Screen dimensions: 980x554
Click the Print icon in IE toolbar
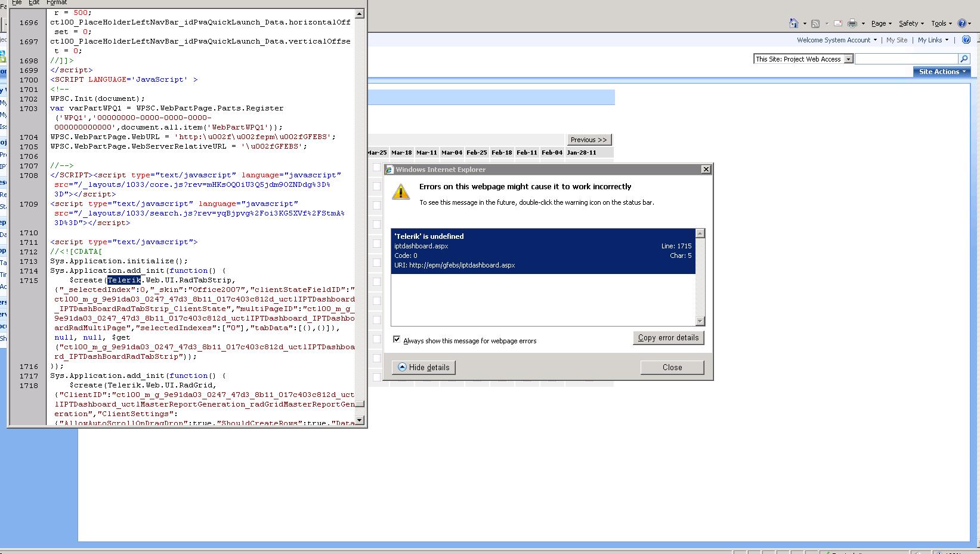click(852, 23)
